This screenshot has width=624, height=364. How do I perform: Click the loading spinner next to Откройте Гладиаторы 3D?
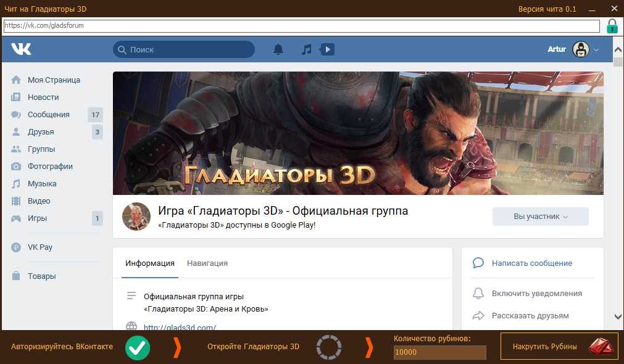click(x=329, y=347)
